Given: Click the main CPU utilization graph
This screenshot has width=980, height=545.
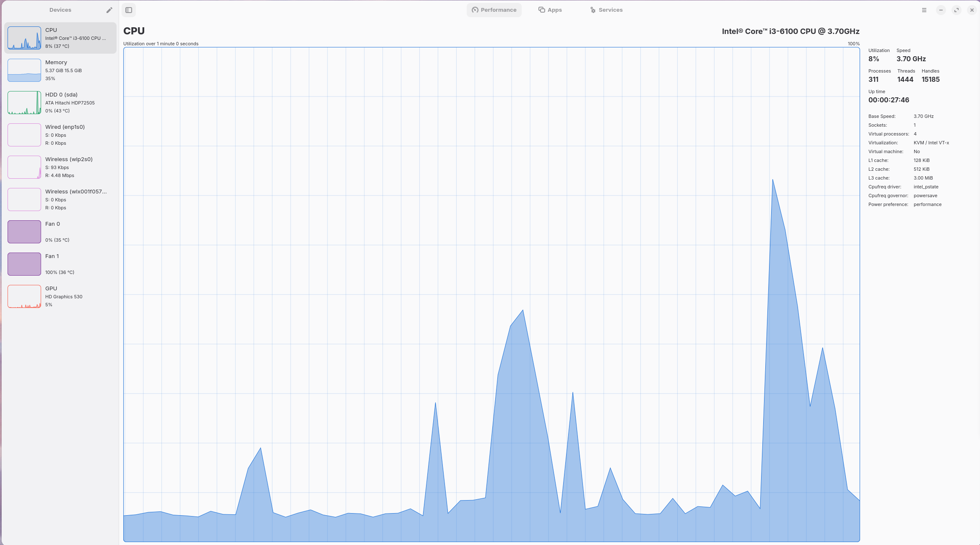Looking at the screenshot, I should (491, 295).
